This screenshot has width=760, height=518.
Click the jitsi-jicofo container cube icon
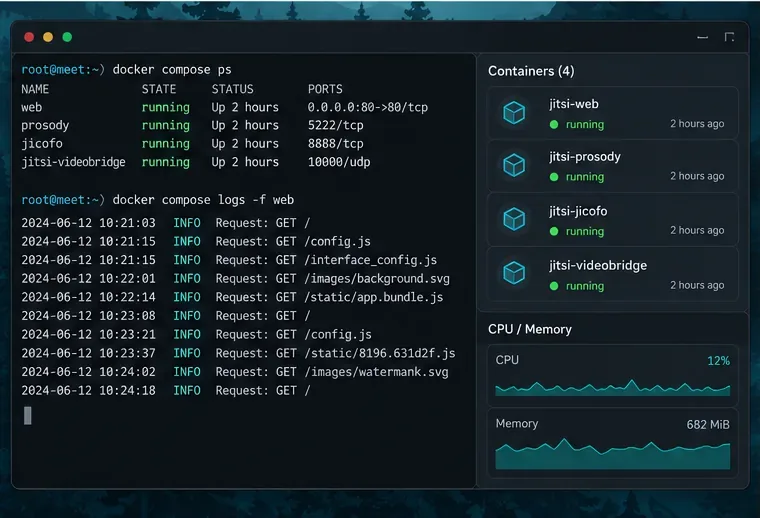514,219
